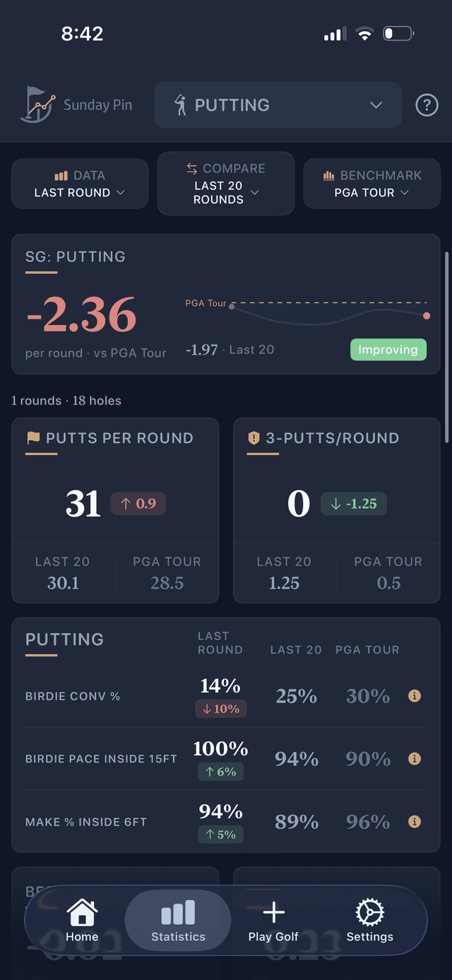Open the Settings tab
Viewport: 452px width, 980px height.
(x=369, y=921)
